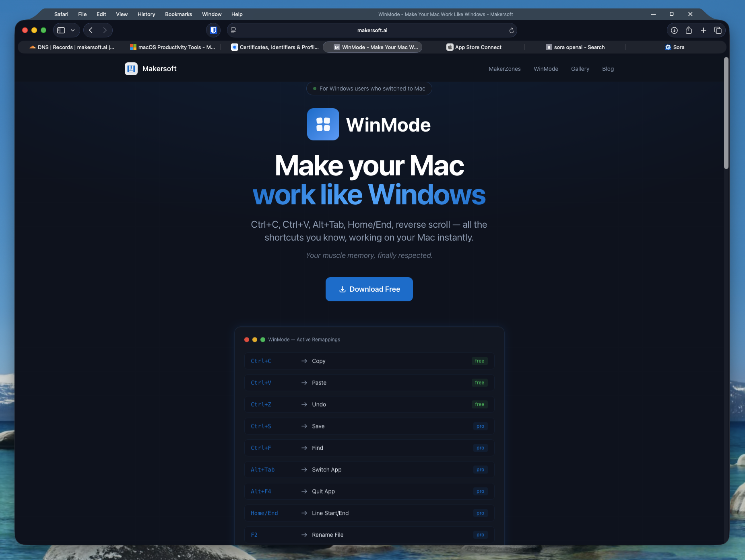Open the Bookmarks menu
The height and width of the screenshot is (560, 745).
(178, 14)
